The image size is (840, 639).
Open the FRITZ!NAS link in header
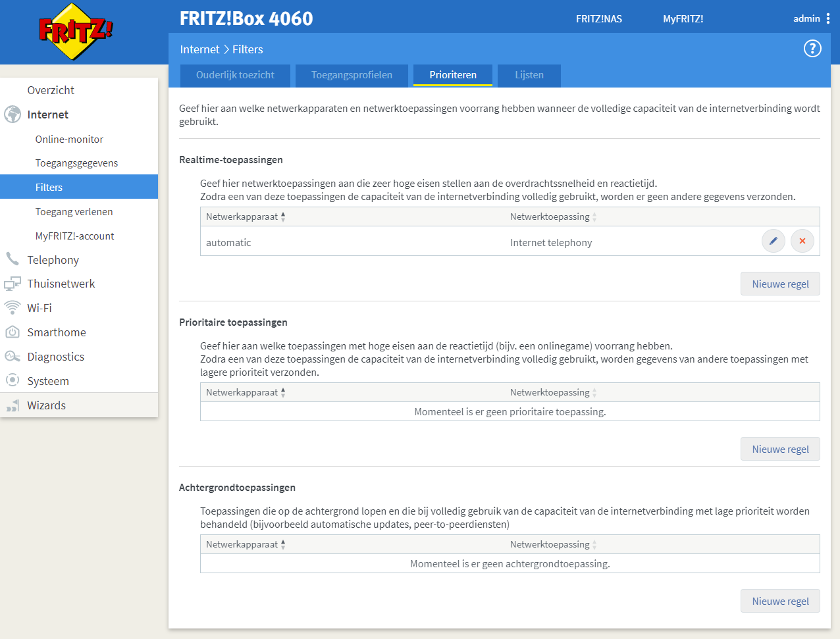coord(598,18)
